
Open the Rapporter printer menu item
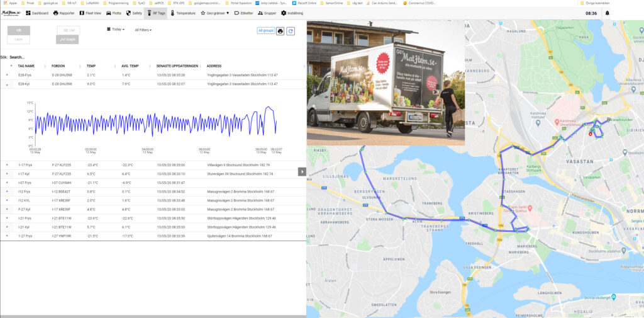[x=64, y=13]
